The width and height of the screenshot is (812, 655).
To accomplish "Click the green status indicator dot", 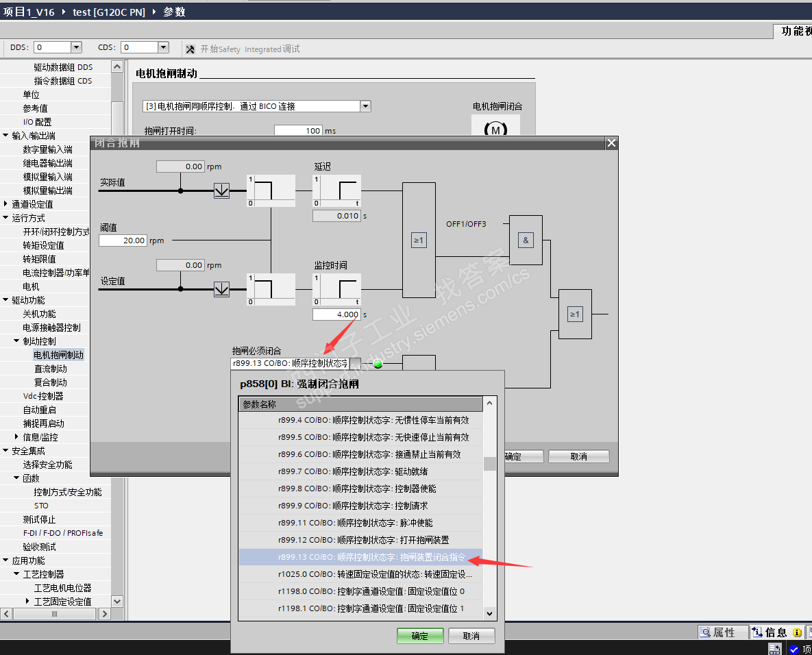I will pos(378,364).
